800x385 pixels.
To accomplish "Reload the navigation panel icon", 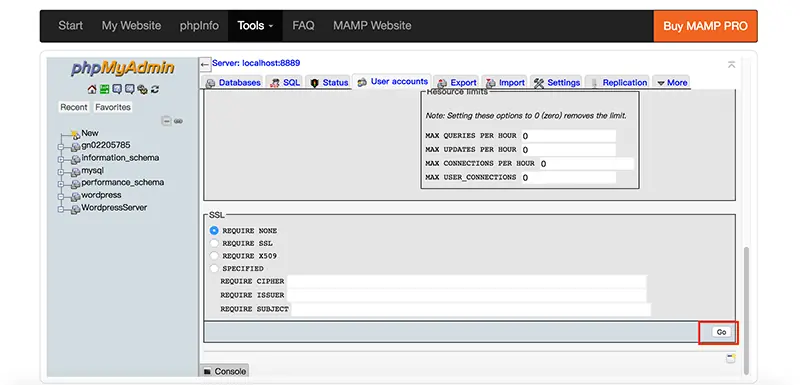I will coord(155,89).
